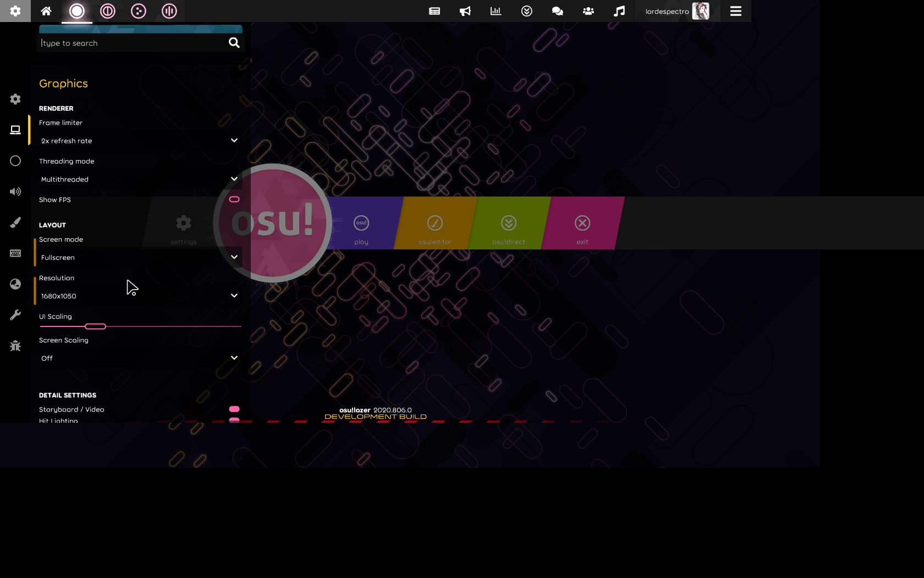Go to the home screen icon
The height and width of the screenshot is (578, 924).
tap(46, 11)
